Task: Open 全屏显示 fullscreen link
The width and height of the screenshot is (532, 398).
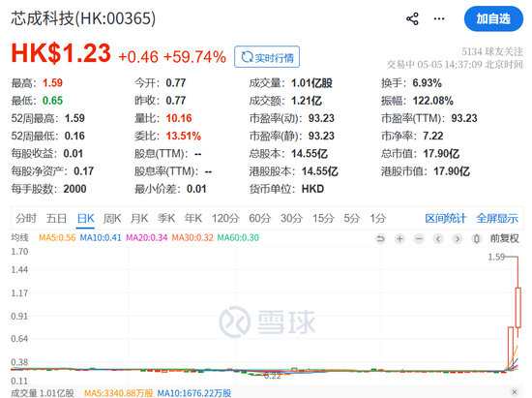Action: (497, 218)
